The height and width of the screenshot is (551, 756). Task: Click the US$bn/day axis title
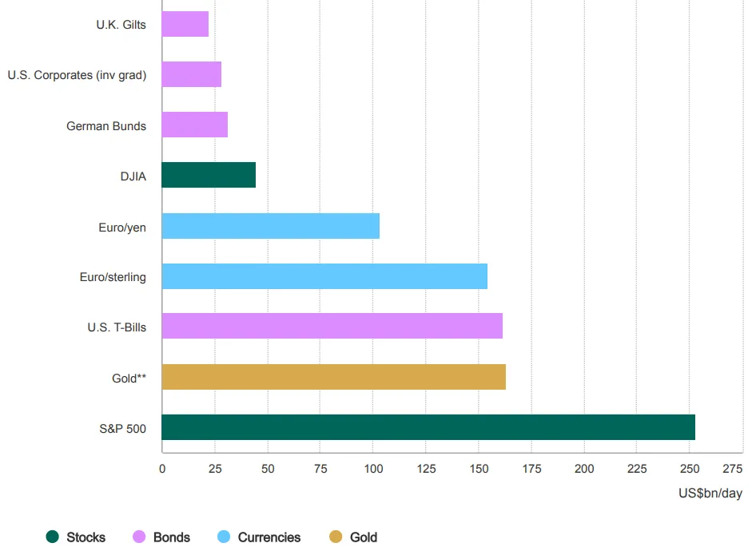[x=710, y=494]
